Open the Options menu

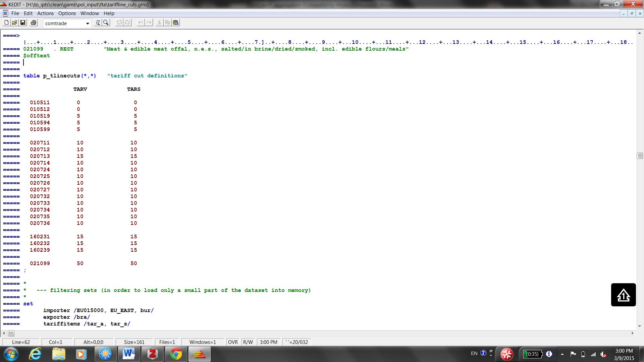[67, 13]
